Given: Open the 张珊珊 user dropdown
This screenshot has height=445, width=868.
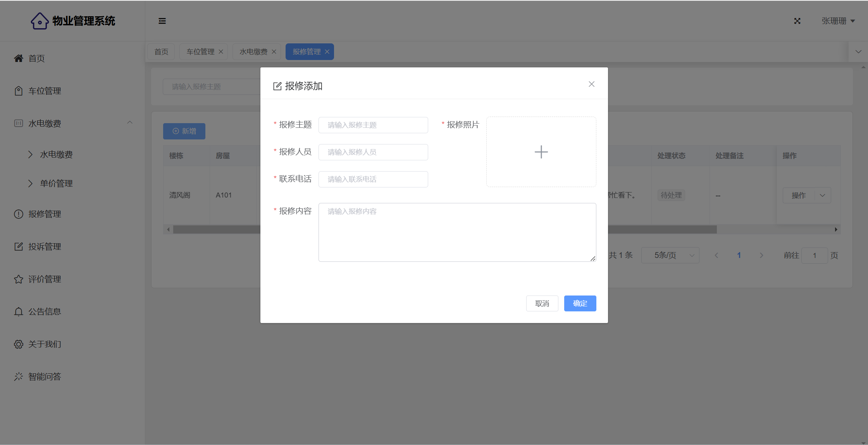Looking at the screenshot, I should (838, 21).
